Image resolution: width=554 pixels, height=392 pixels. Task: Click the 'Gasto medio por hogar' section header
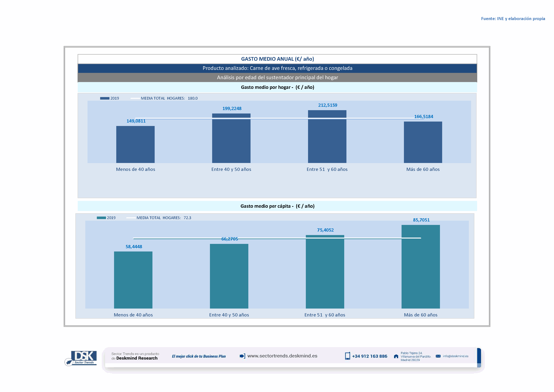[x=277, y=87]
